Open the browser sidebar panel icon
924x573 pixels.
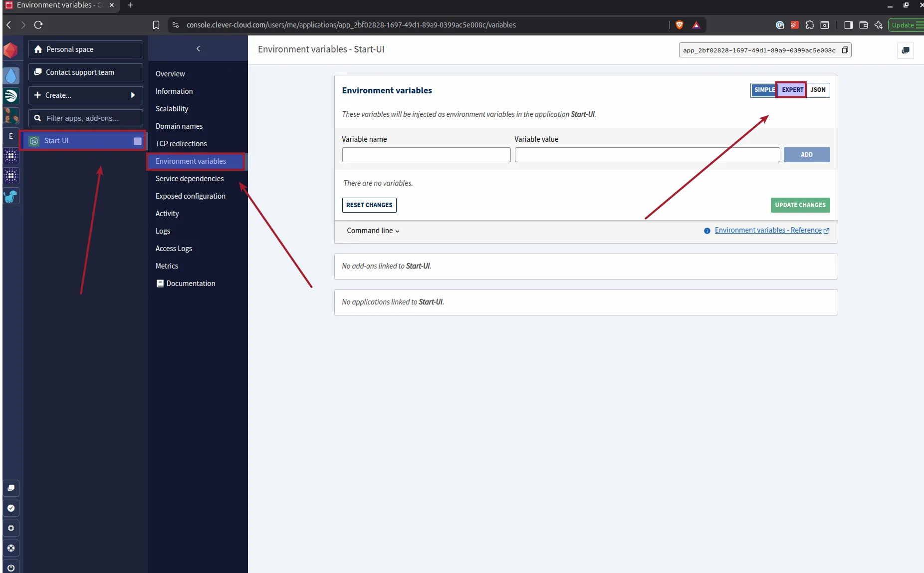coord(848,25)
